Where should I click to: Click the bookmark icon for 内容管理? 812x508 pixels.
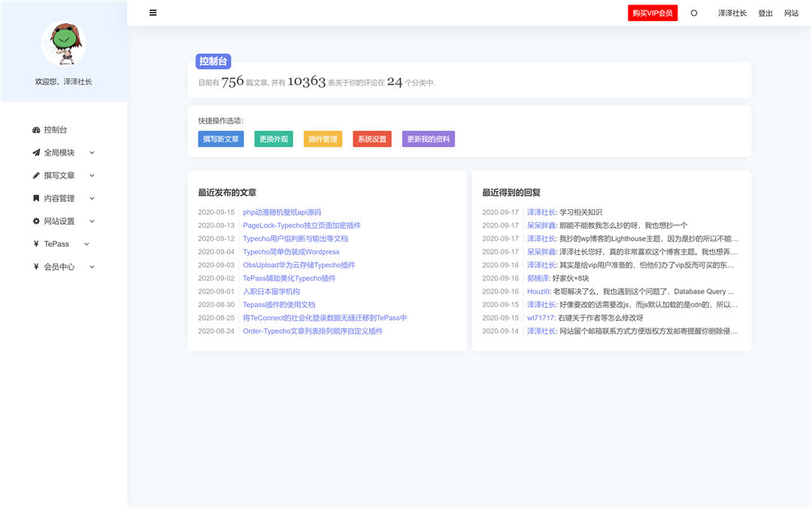tap(36, 199)
